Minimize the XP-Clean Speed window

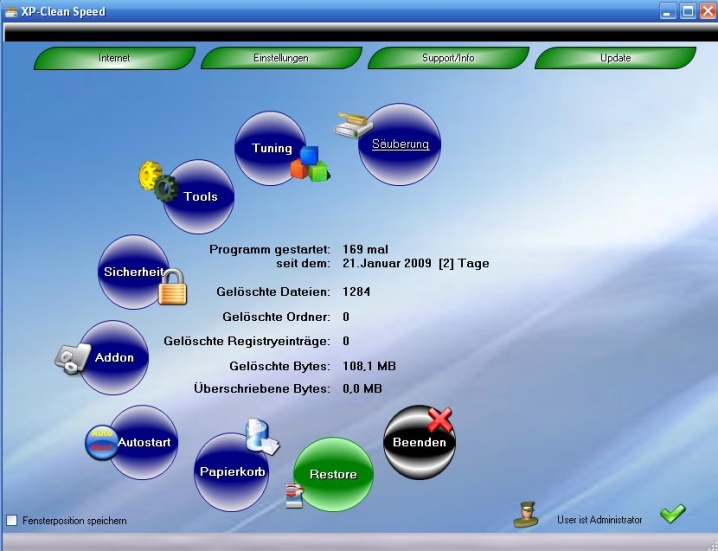point(668,11)
